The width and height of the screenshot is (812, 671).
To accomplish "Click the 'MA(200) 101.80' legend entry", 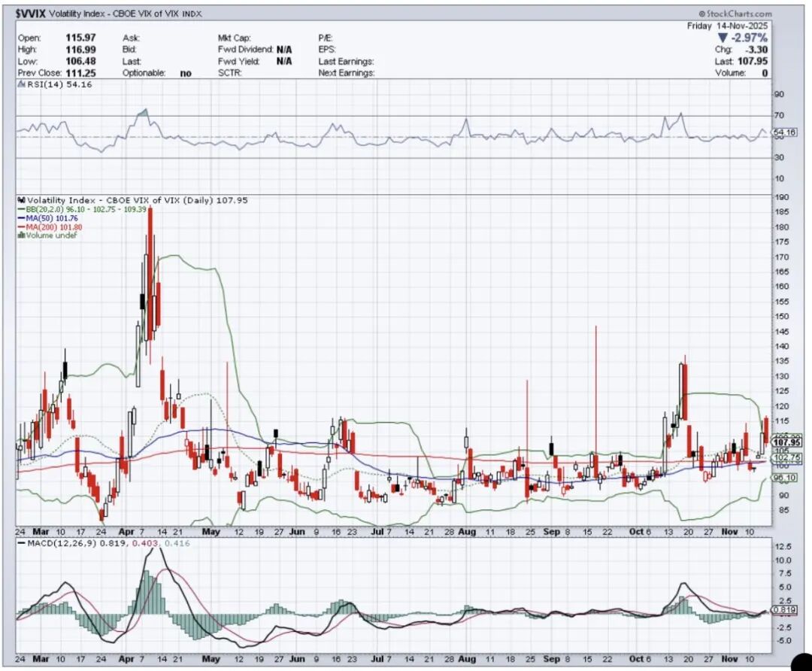I will tap(54, 227).
